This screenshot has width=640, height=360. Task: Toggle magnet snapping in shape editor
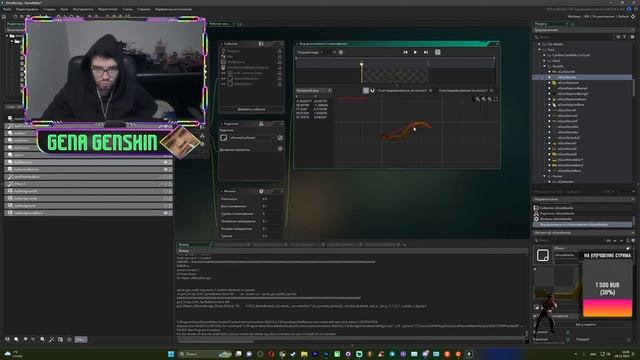(372, 91)
